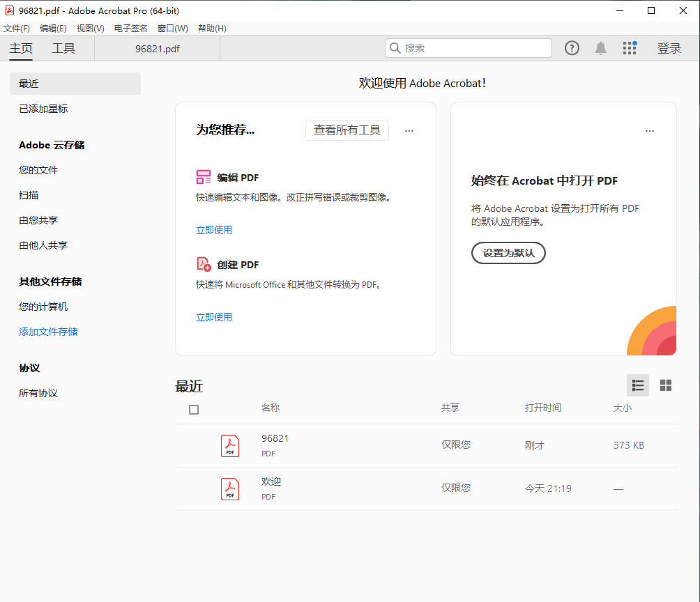This screenshot has height=602, width=700.
Task: Click the 编辑 PDF tool title
Action: pyautogui.click(x=238, y=178)
